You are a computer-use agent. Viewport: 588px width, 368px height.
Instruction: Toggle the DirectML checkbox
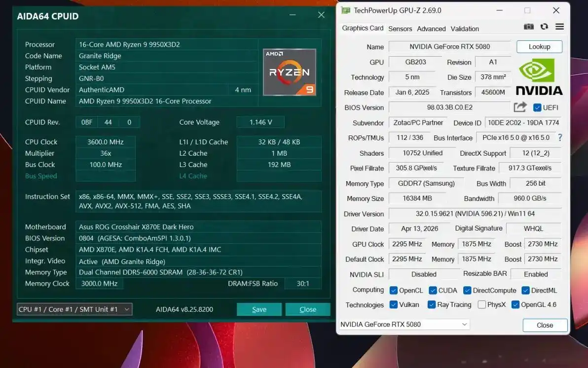click(525, 290)
